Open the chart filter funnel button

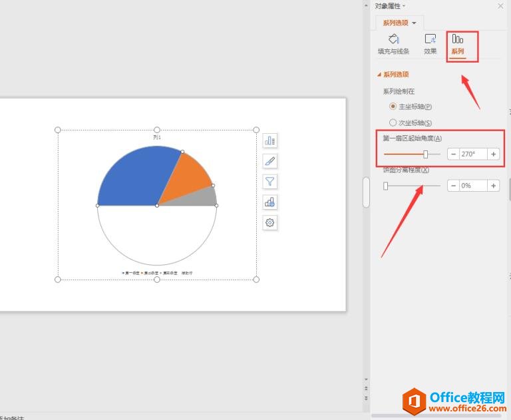(x=270, y=182)
